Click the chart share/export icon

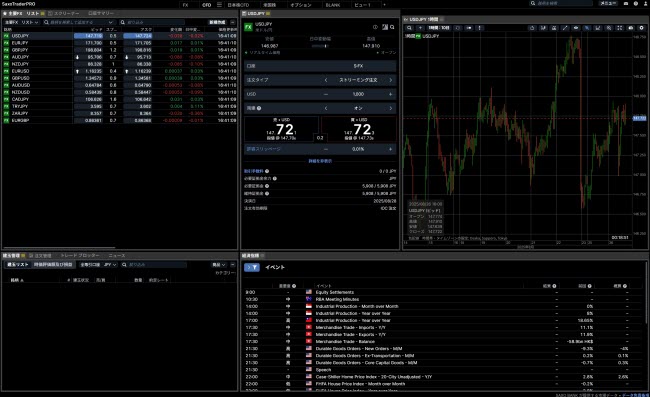click(532, 28)
